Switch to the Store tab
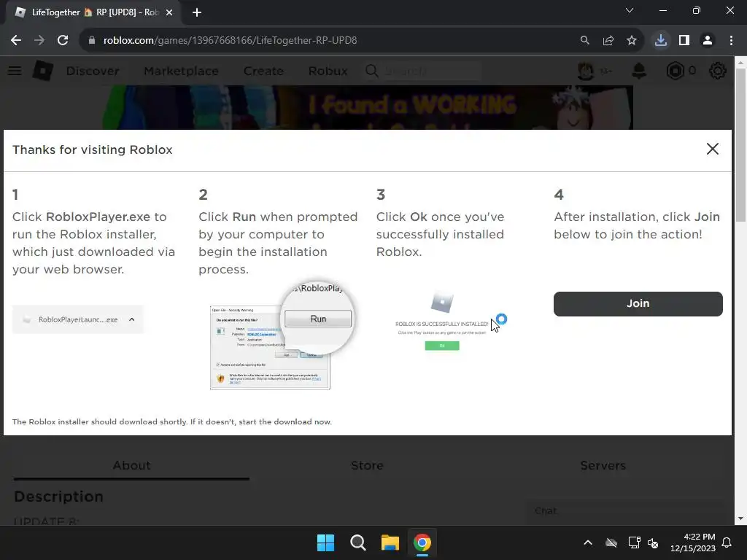Image resolution: width=747 pixels, height=560 pixels. 368,465
